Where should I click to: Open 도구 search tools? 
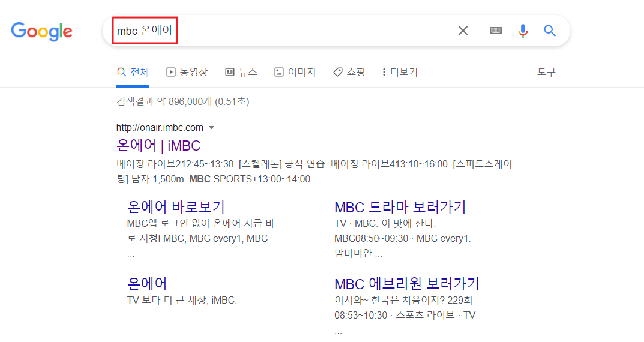(x=546, y=72)
